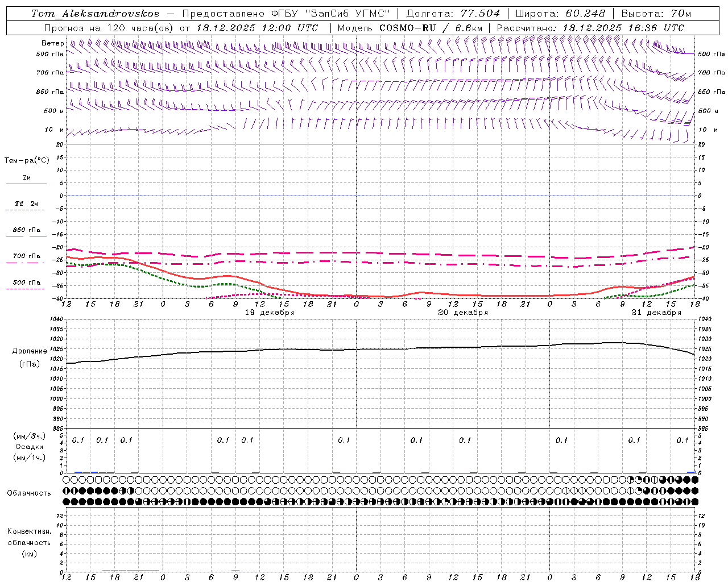
Task: Select -40 on the left temperature axis
Action: tap(57, 299)
